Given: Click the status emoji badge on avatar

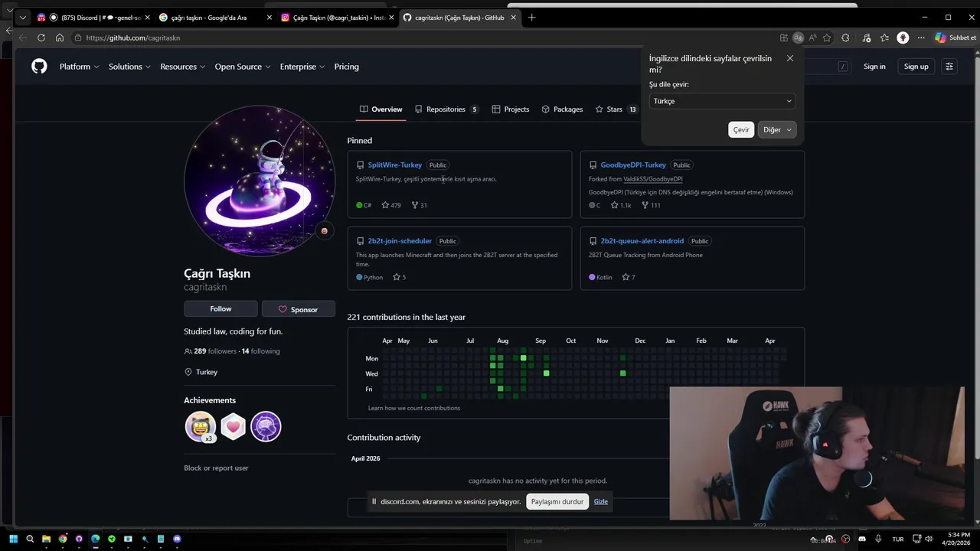Looking at the screenshot, I should click(324, 231).
